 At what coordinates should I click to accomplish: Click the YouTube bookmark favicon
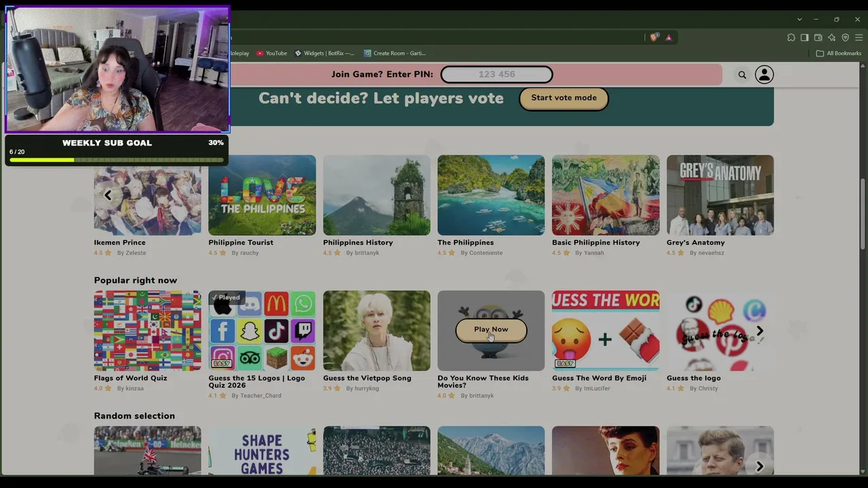click(260, 54)
